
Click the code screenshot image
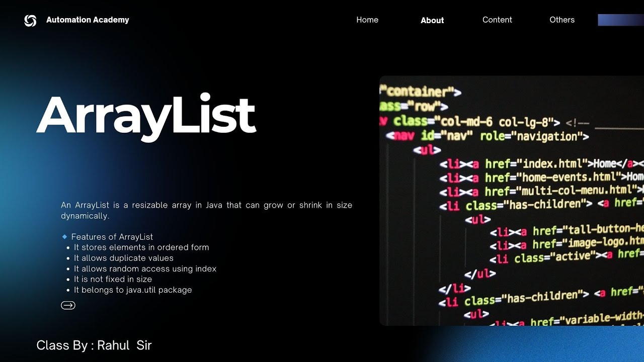(x=512, y=201)
